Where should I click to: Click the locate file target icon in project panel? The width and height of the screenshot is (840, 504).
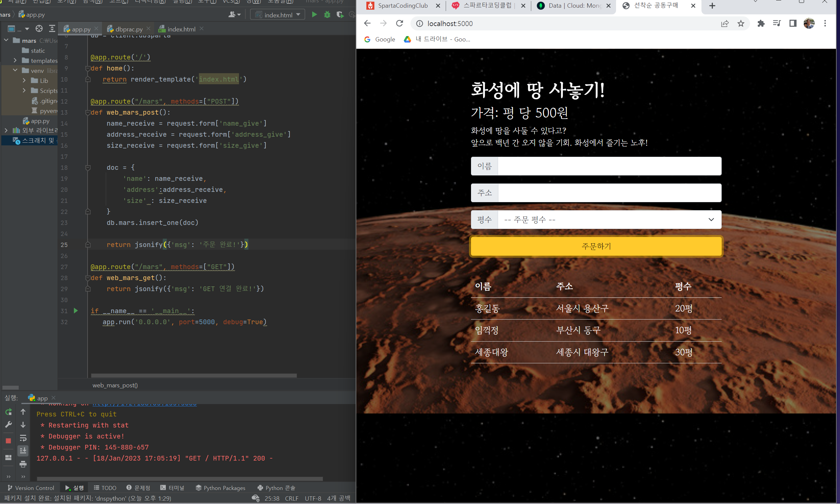pyautogui.click(x=39, y=28)
